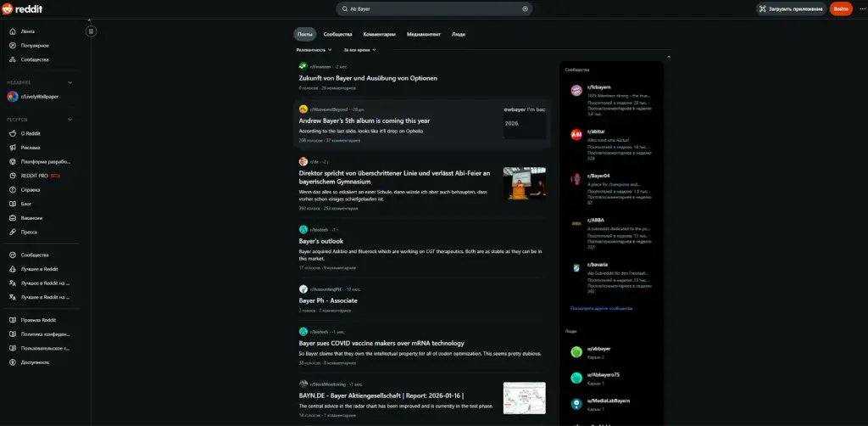Open r/LivelyWallpaper community avatar

12,97
